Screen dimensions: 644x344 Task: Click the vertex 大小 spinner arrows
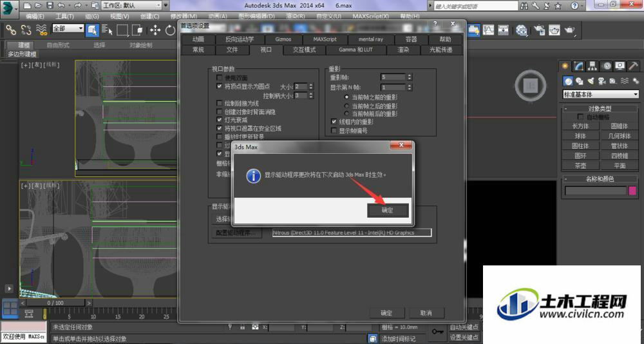click(311, 87)
